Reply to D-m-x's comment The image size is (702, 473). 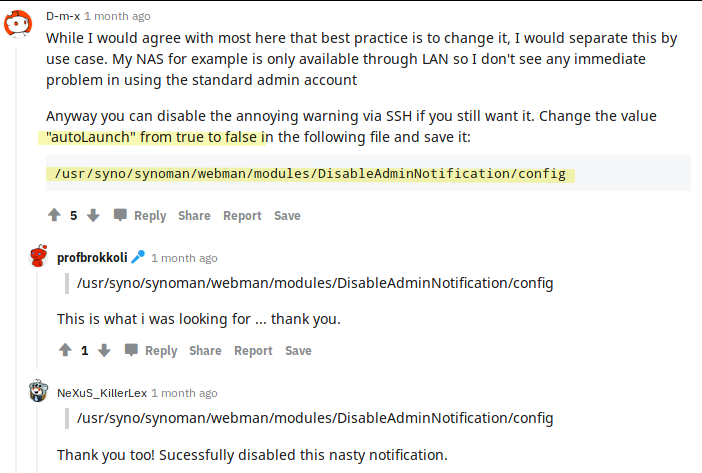[x=150, y=216]
